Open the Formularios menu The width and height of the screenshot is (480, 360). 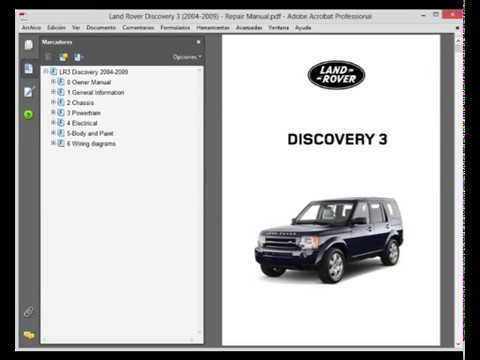click(x=175, y=28)
